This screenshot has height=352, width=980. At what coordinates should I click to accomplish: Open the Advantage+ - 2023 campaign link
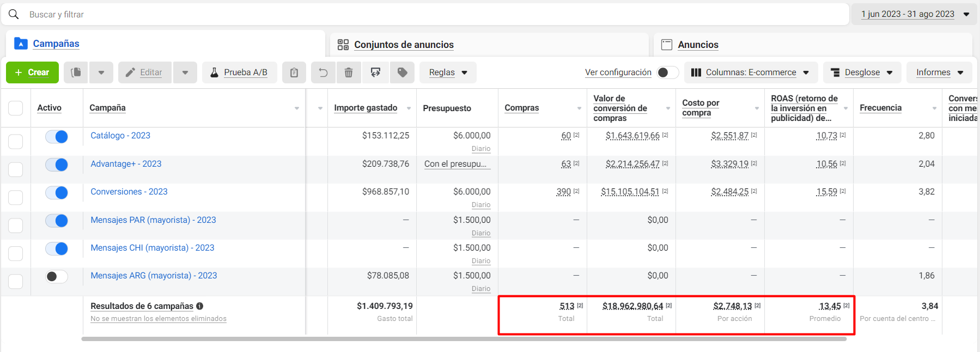click(126, 164)
